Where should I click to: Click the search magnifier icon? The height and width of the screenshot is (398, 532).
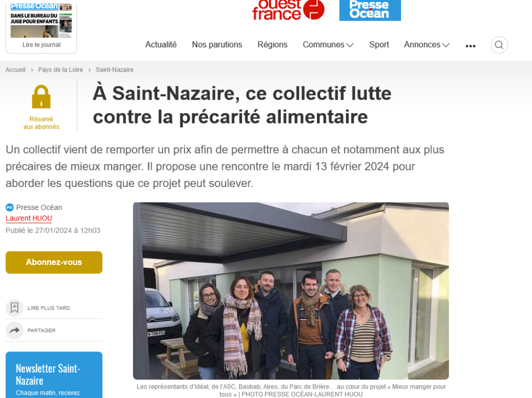499,45
